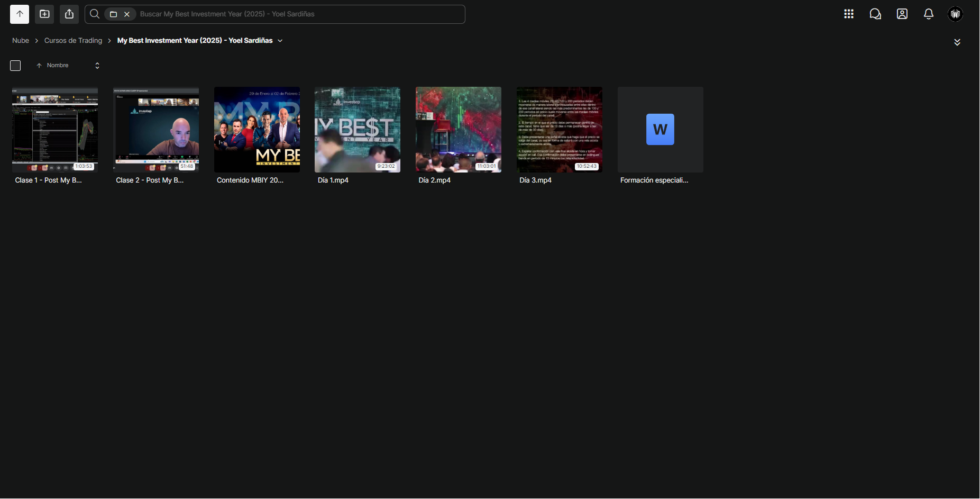Sort by the Nombre column label

pos(58,66)
